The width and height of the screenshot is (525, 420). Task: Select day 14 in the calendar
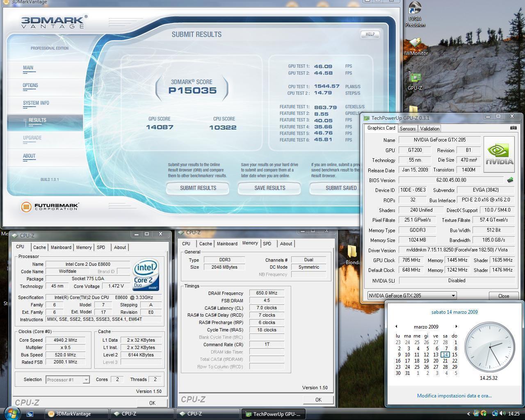coord(445,355)
